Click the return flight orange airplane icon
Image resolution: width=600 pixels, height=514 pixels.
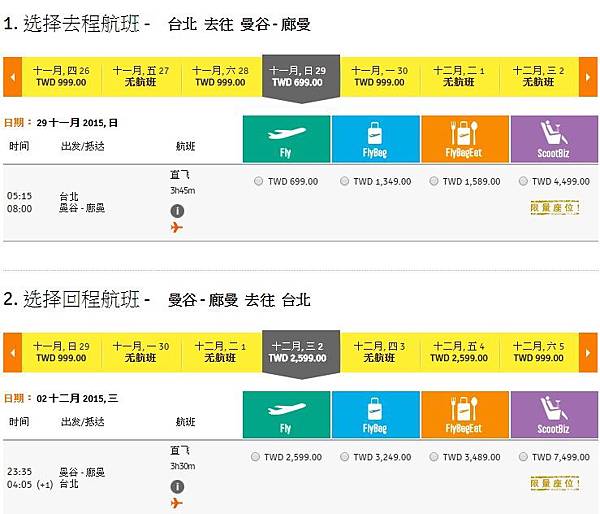[177, 503]
